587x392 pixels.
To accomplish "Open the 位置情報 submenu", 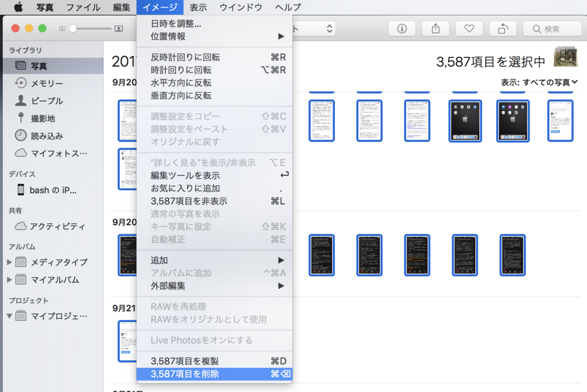I will [214, 36].
